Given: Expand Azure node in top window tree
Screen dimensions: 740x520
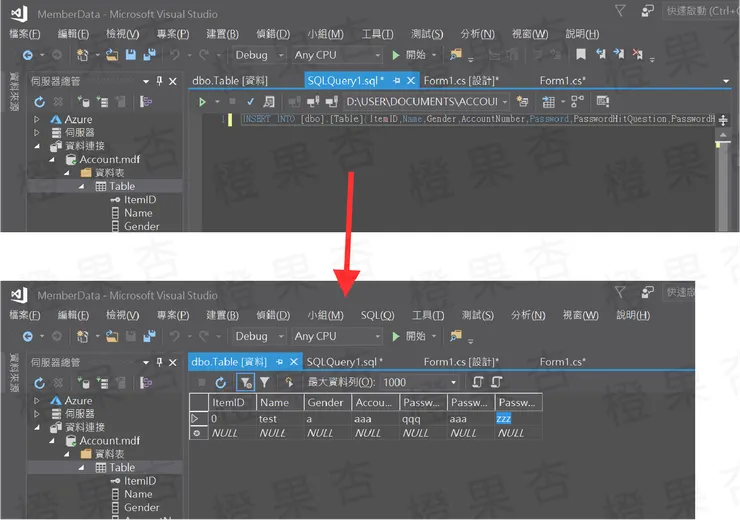Looking at the screenshot, I should pyautogui.click(x=37, y=119).
